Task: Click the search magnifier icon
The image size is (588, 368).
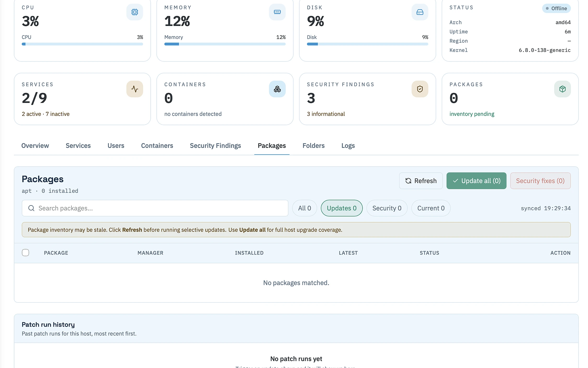Action: 31,208
